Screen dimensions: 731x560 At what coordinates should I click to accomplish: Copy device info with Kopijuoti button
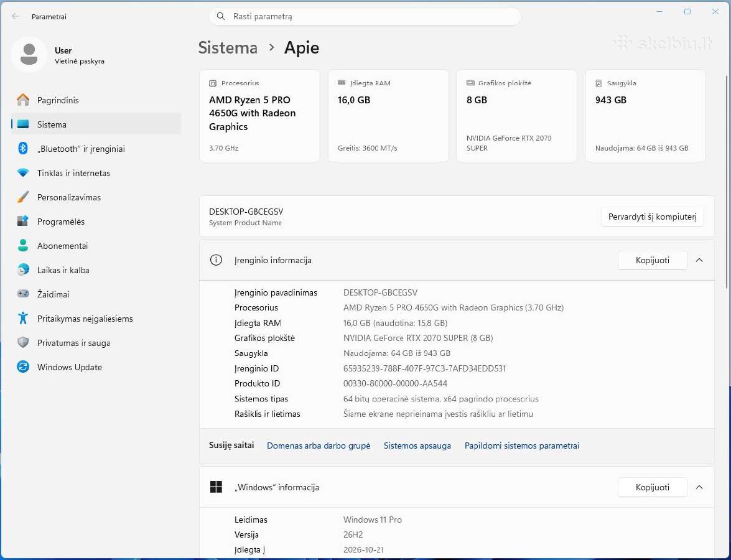coord(652,260)
